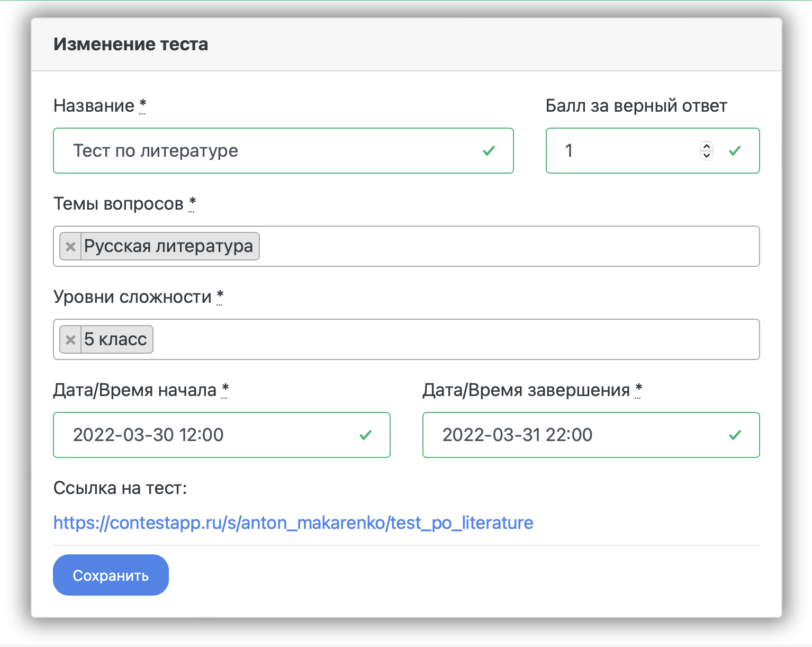Remove the "Русская литература" topic tag

click(x=70, y=247)
